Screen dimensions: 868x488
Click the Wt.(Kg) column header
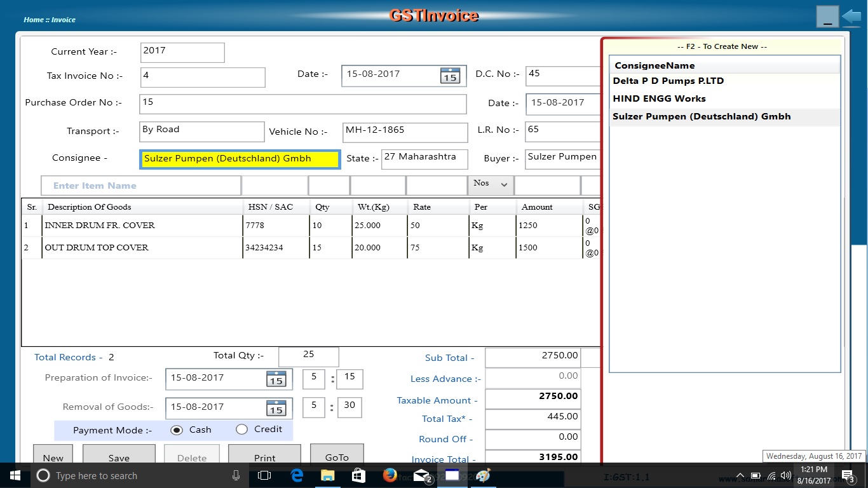click(379, 207)
